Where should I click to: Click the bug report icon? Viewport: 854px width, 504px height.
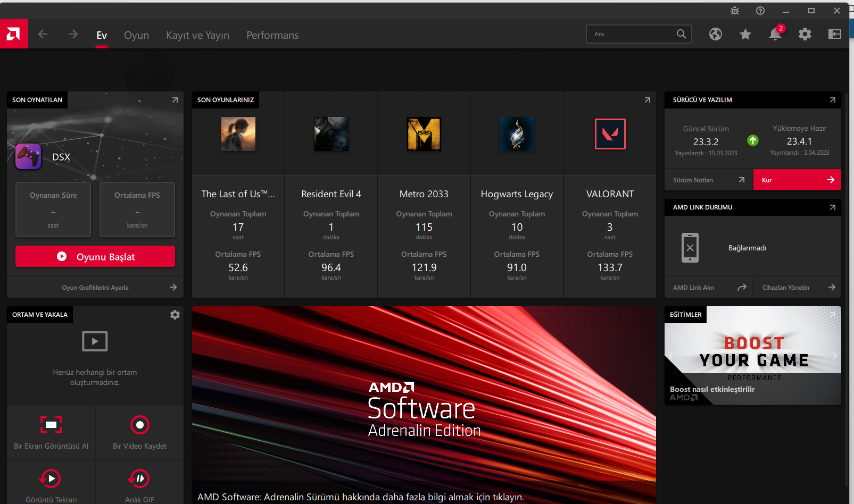click(x=735, y=11)
